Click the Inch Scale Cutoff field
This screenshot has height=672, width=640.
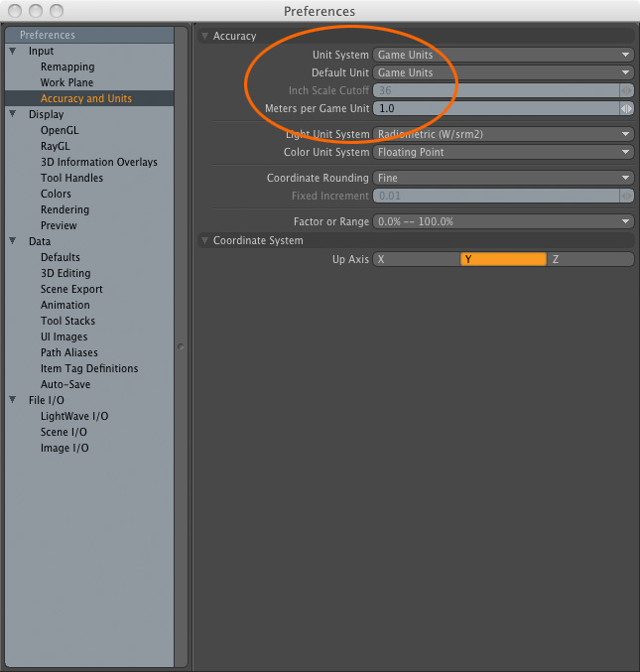(x=496, y=90)
